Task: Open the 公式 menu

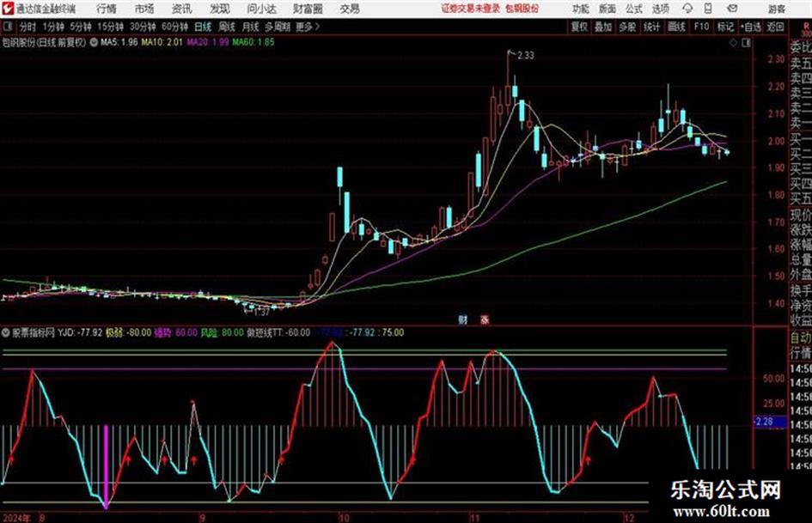Action: coord(633,9)
